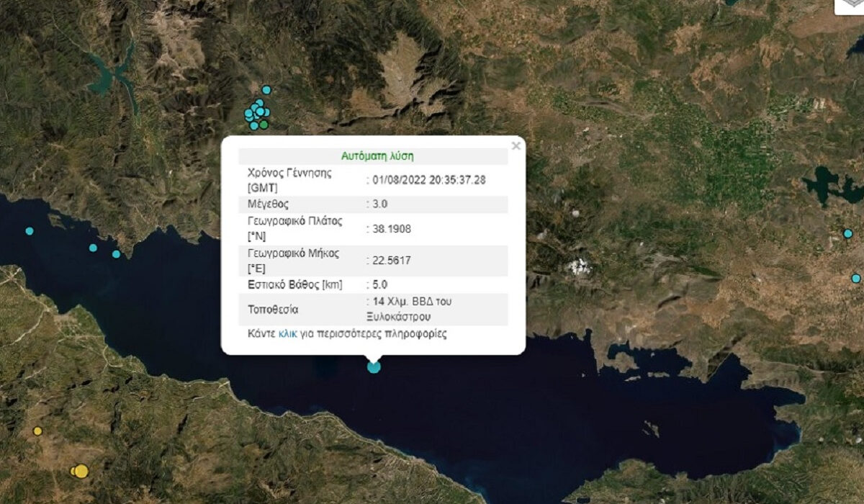
Task: Select the cyan marker nearest the northern coastline peninsula
Action: point(116,254)
